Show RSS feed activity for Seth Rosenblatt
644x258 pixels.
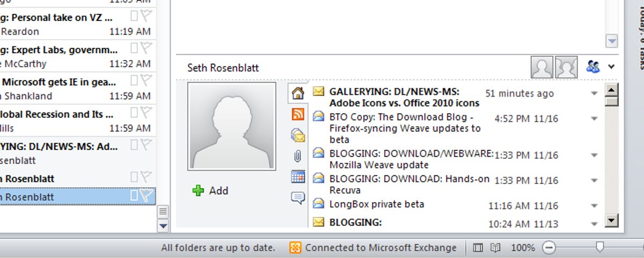coord(298,114)
